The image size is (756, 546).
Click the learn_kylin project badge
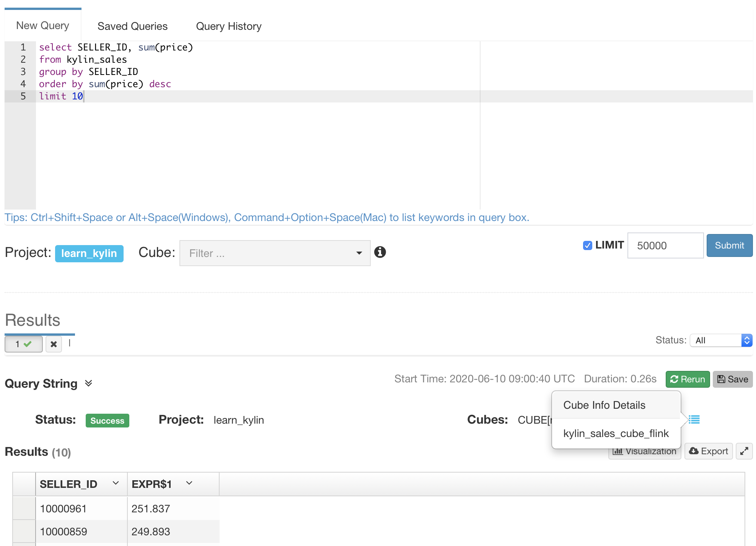tap(89, 253)
